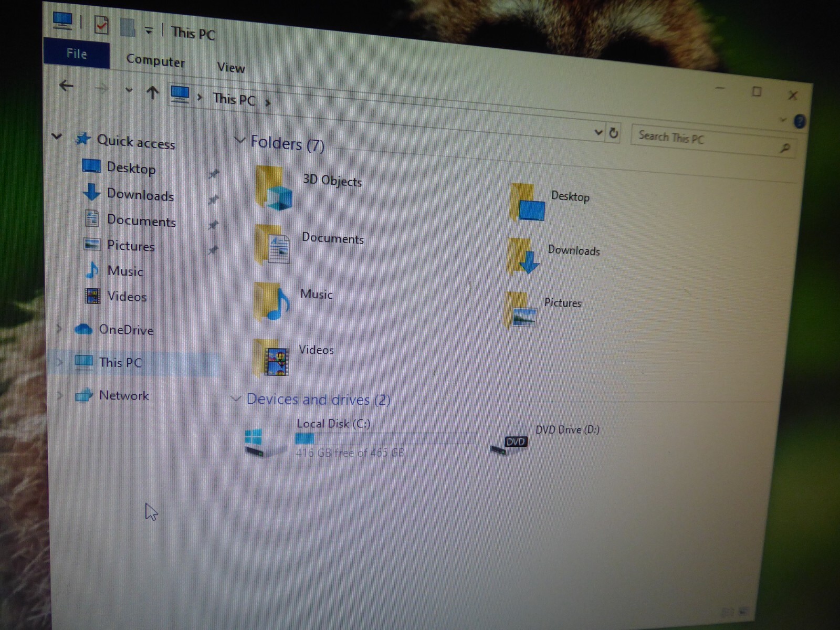Select the Videos folder icon in Folders

point(271,358)
